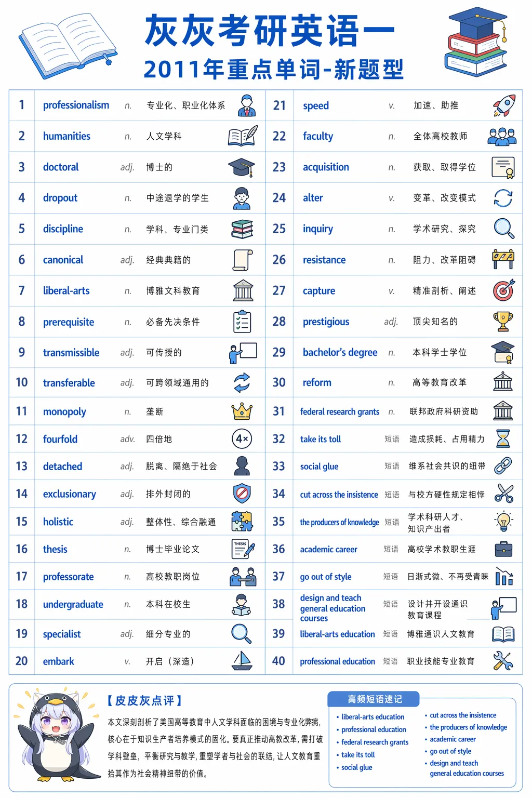The image size is (532, 798).
Task: Click the certificate icon beside acquisition
Action: 503,167
